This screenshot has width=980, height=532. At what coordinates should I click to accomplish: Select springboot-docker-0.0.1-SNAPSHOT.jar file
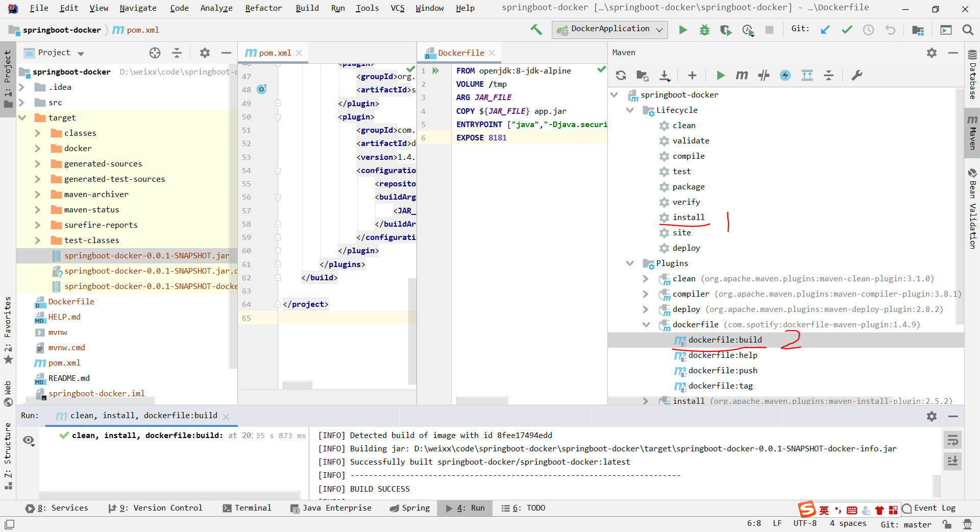pyautogui.click(x=146, y=255)
